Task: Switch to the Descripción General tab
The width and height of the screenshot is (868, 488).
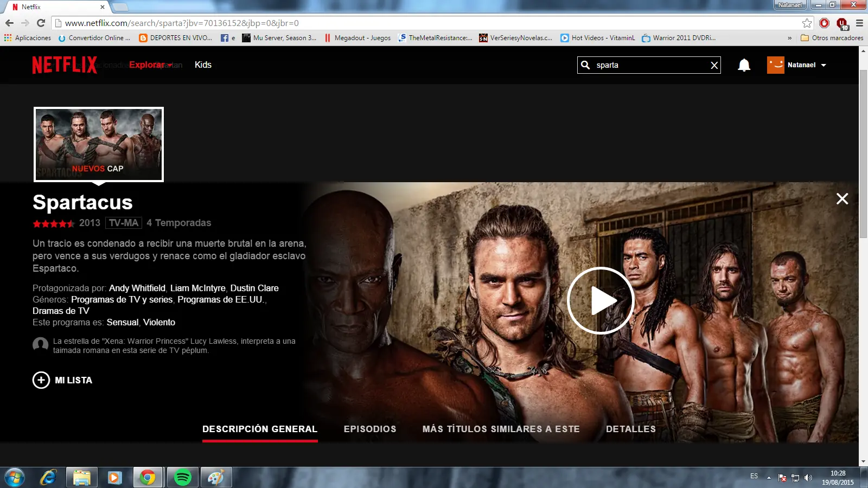Action: 260,429
